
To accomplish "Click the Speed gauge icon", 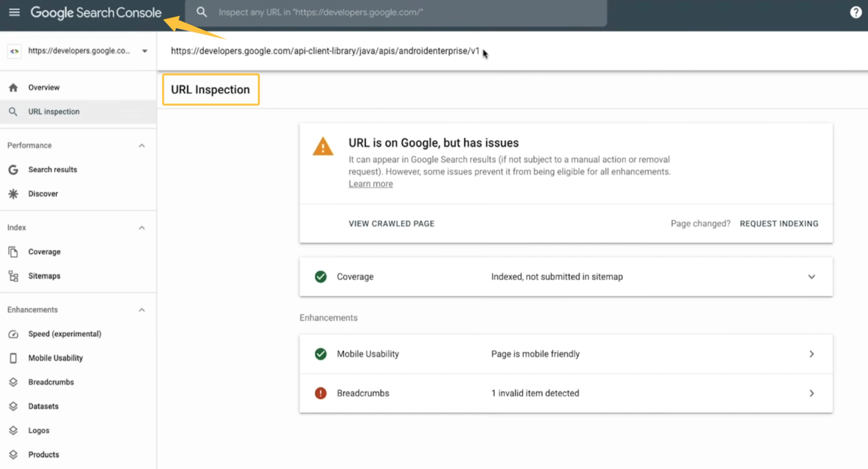I will pos(14,334).
